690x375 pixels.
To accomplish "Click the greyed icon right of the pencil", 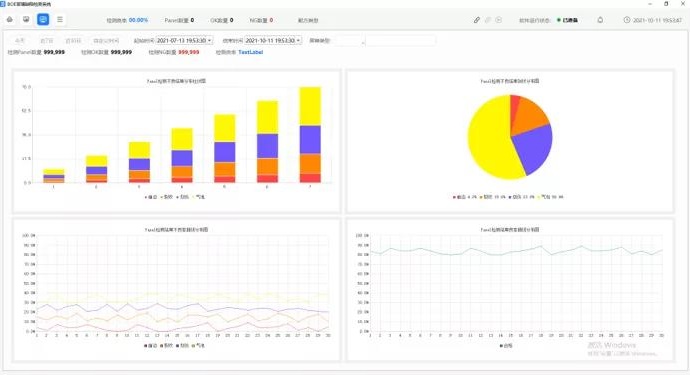I will click(x=488, y=20).
